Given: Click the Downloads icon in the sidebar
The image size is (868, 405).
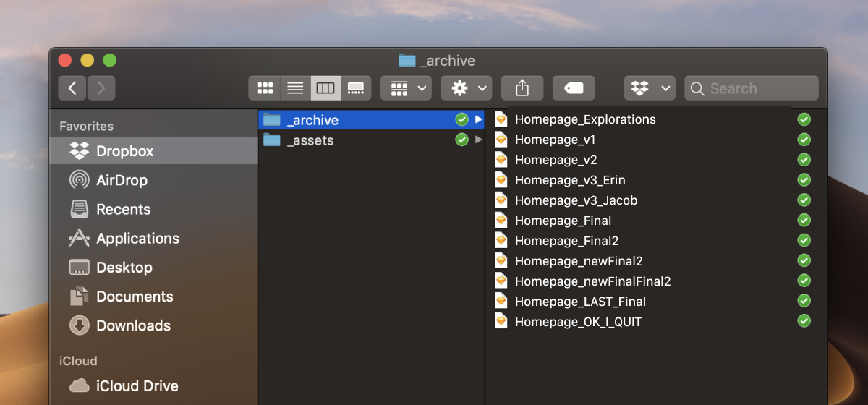Looking at the screenshot, I should point(79,325).
